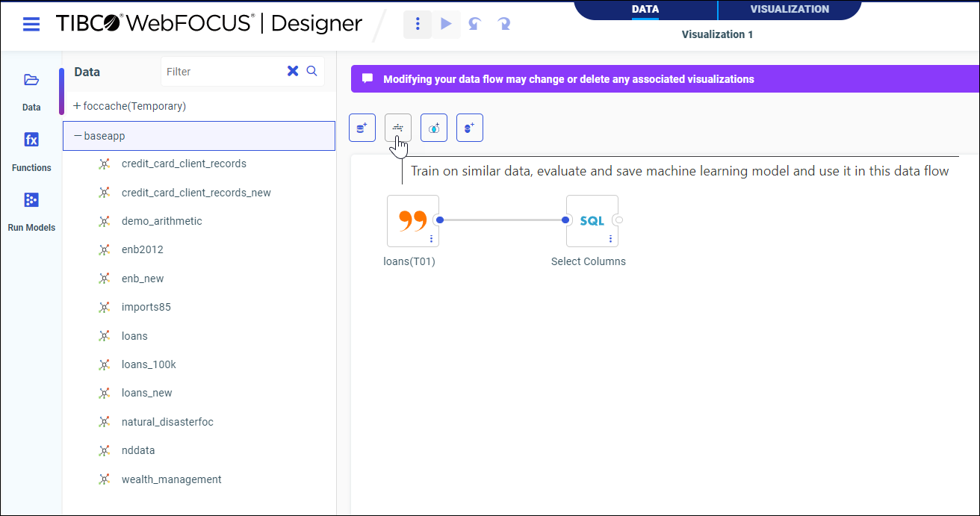Click the add join (Venn) toolbar button
The height and width of the screenshot is (516, 980).
[433, 128]
